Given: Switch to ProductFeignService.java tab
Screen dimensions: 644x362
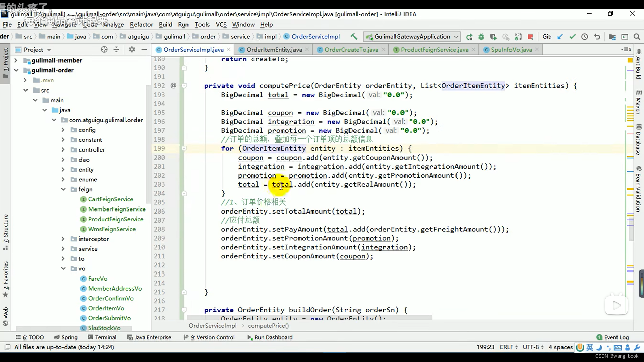Looking at the screenshot, I should (434, 50).
